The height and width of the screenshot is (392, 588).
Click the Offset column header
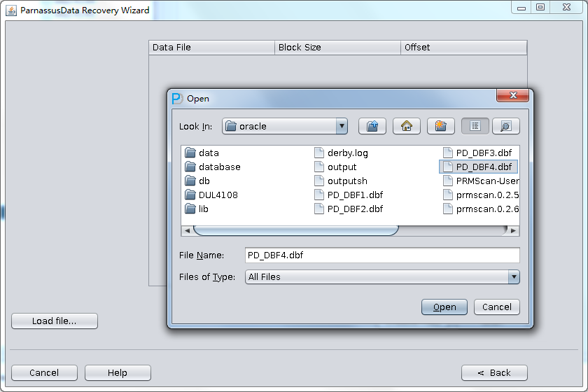464,48
